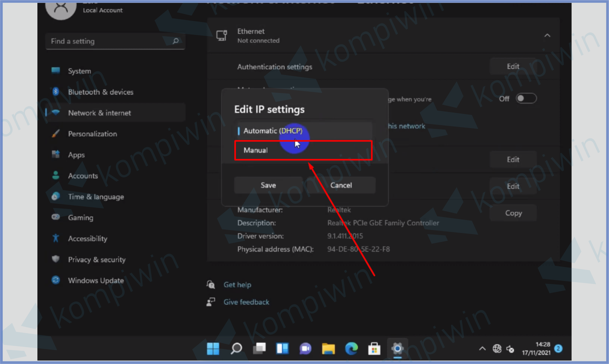The height and width of the screenshot is (364, 609).
Task: Click the Accessibility figure icon
Action: [56, 238]
